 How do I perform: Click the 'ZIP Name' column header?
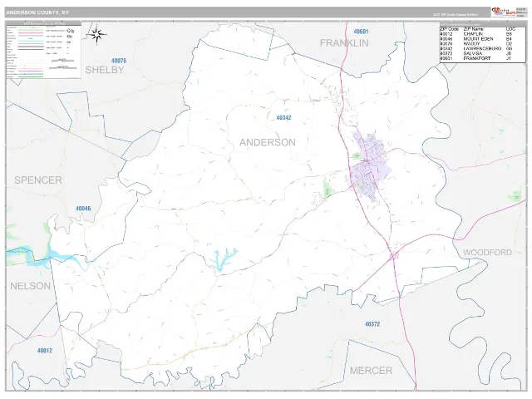click(x=473, y=29)
